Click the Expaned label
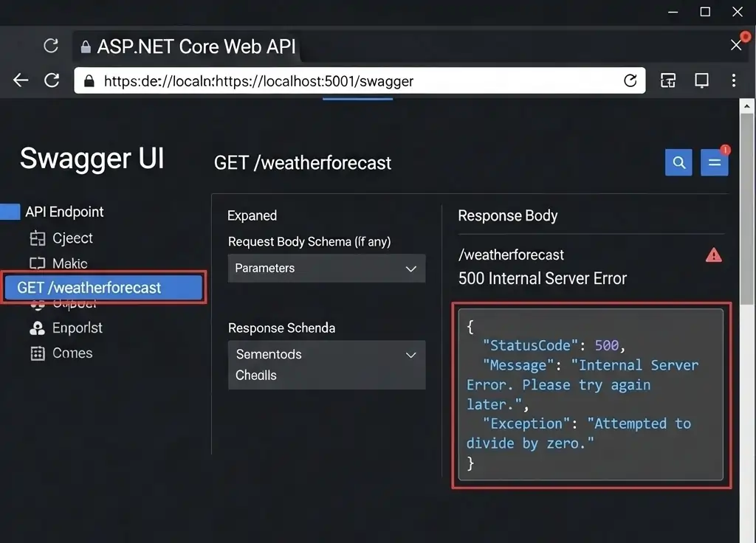Image resolution: width=756 pixels, height=543 pixels. click(252, 215)
